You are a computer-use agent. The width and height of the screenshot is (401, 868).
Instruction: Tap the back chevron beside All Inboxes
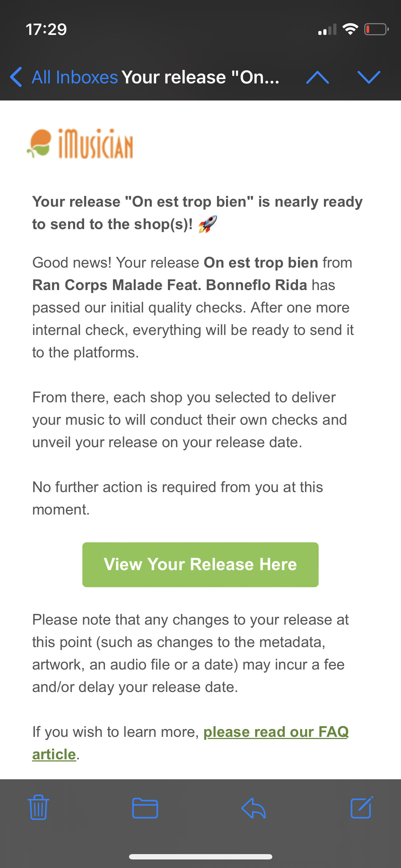16,77
